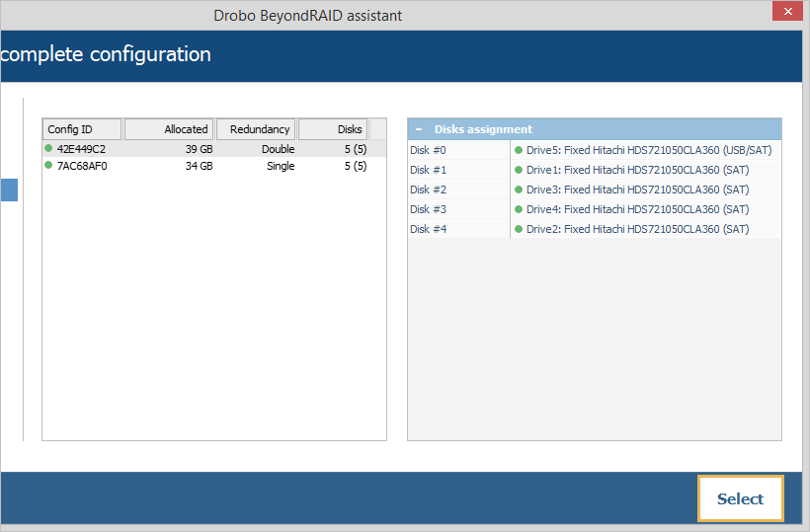The width and height of the screenshot is (810, 532).
Task: Click green status icon next to Drive4
Action: 519,209
